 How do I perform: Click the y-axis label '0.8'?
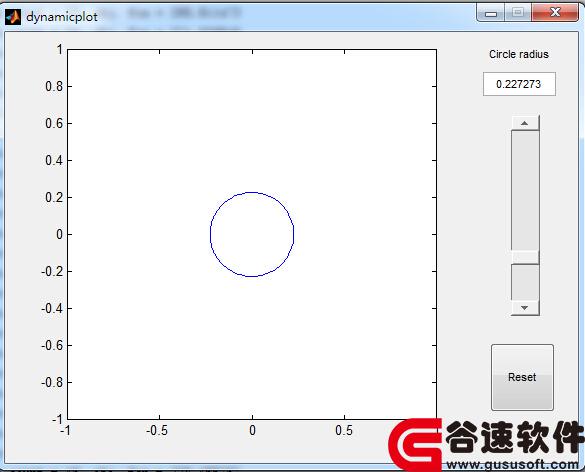54,86
